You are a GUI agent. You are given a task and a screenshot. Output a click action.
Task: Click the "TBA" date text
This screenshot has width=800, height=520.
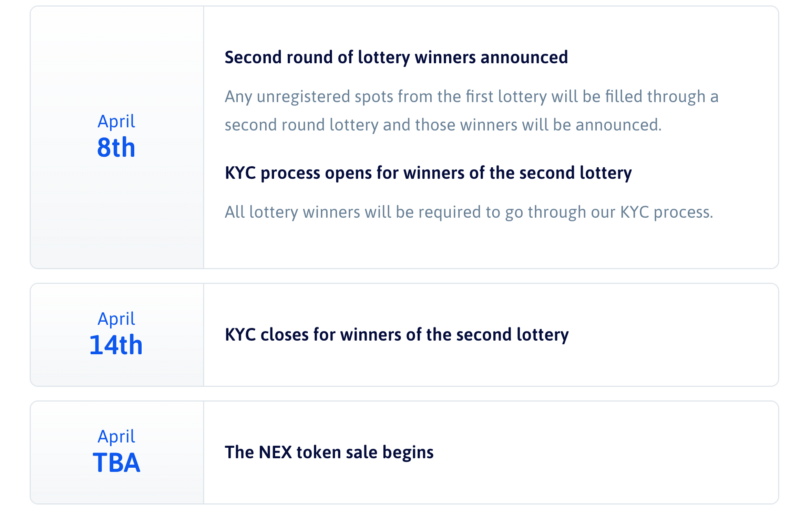(116, 463)
